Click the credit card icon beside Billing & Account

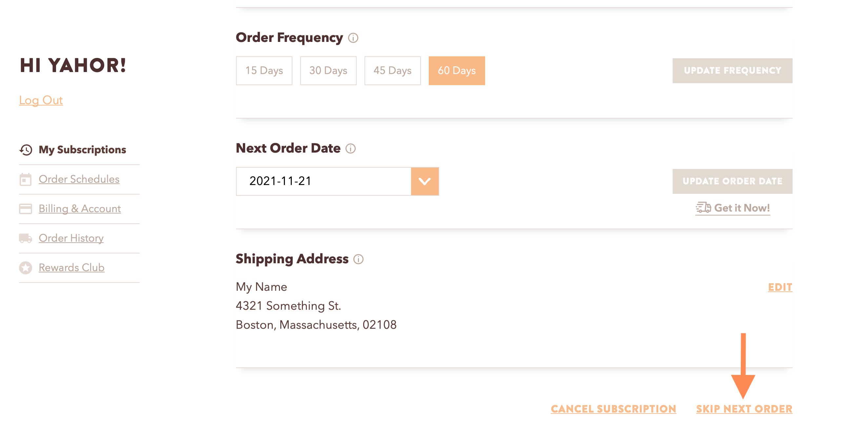tap(25, 208)
